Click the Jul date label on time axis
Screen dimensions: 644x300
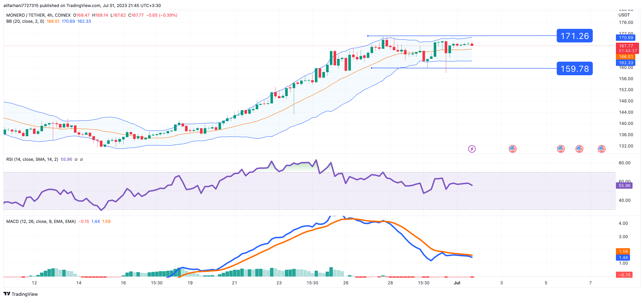(457, 283)
